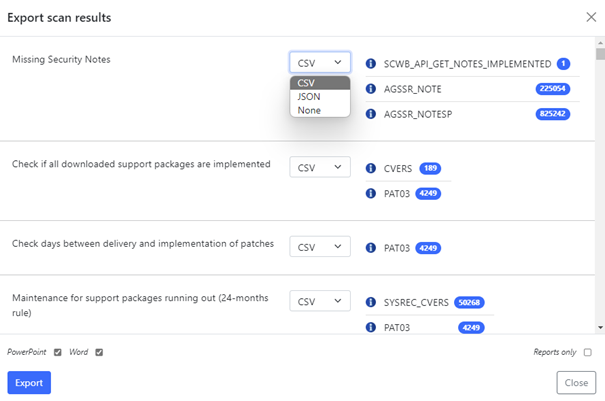This screenshot has width=605, height=401.
Task: Click the vertical scrollbar thumb
Action: (x=600, y=54)
